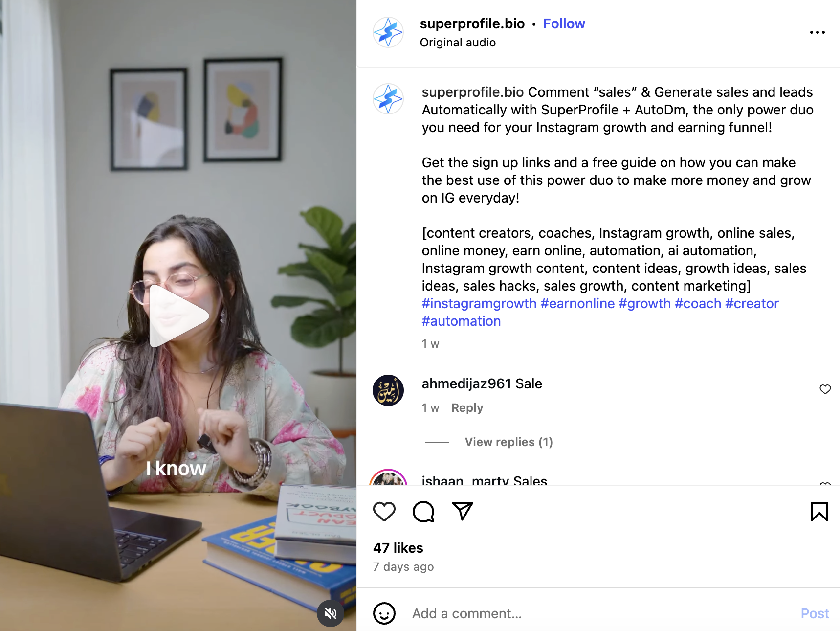The image size is (840, 631).
Task: Unmute the video with speaker icon
Action: 331,613
